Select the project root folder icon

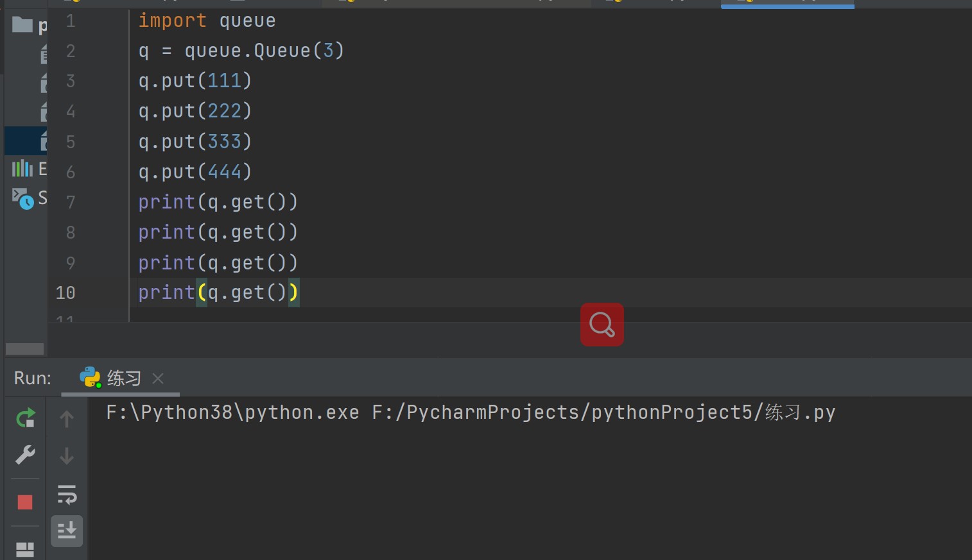pos(22,25)
